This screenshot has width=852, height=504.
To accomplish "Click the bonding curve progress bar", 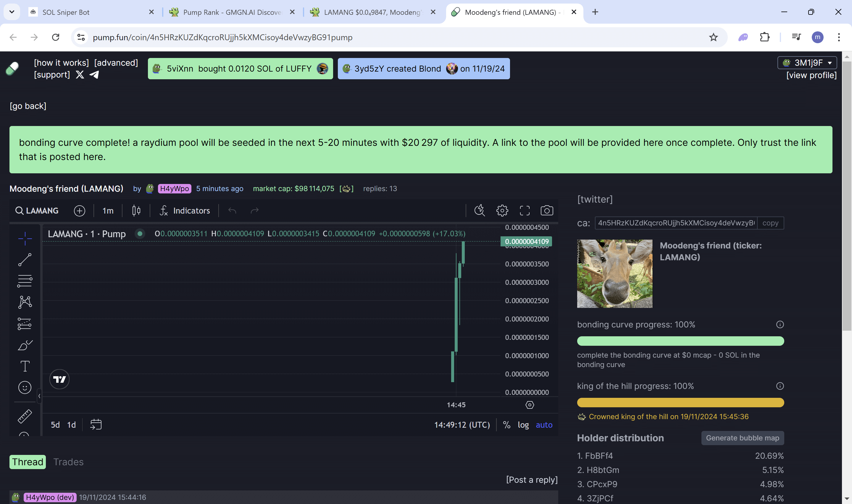I will (680, 341).
